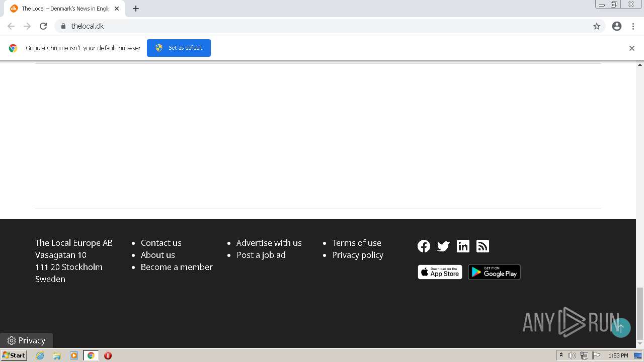Go forward in browser history
Image resolution: width=644 pixels, height=362 pixels.
coord(27,26)
